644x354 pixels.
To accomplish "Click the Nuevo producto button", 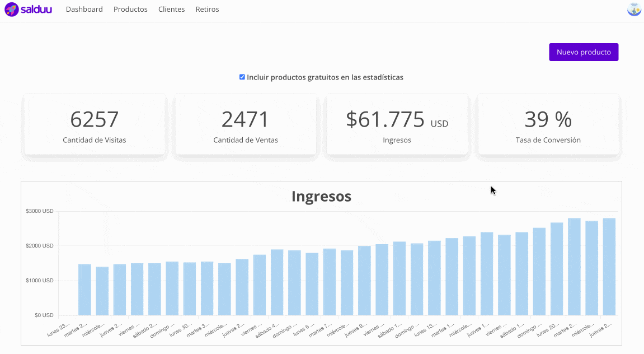I will tap(584, 52).
